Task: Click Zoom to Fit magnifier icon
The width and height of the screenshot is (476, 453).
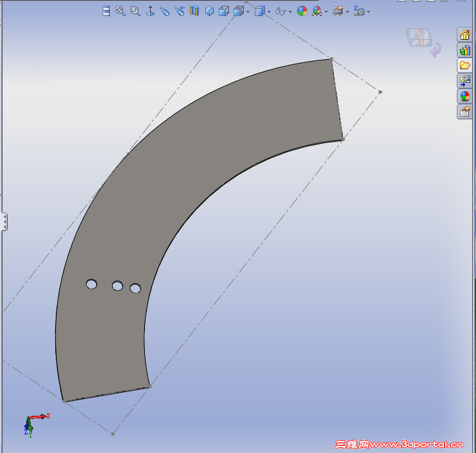Action: [x=121, y=12]
